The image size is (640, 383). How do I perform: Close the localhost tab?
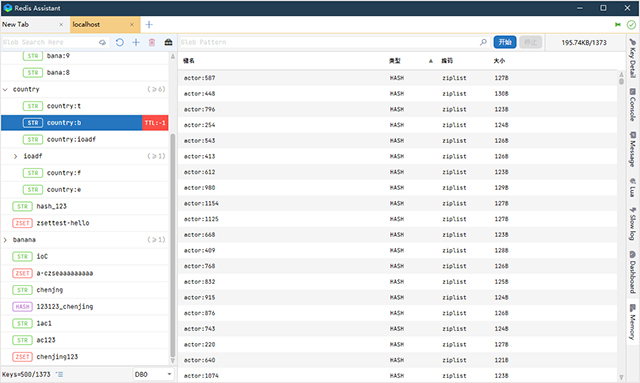coord(132,24)
